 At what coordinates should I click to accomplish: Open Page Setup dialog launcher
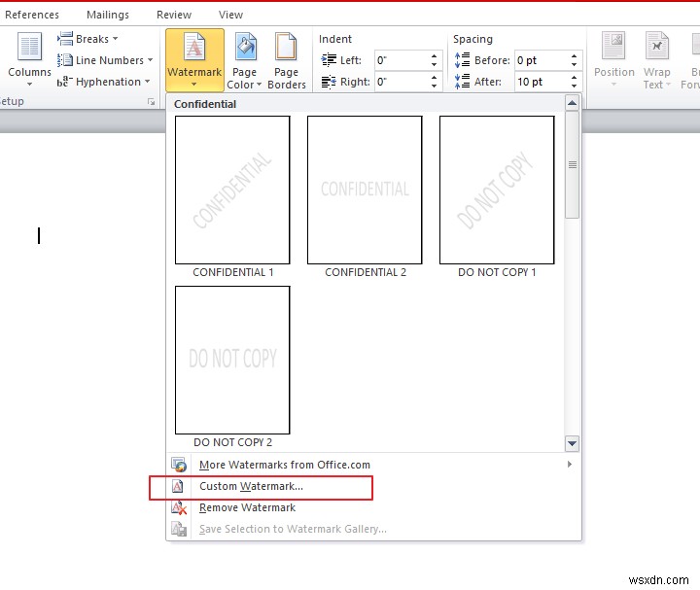151,102
